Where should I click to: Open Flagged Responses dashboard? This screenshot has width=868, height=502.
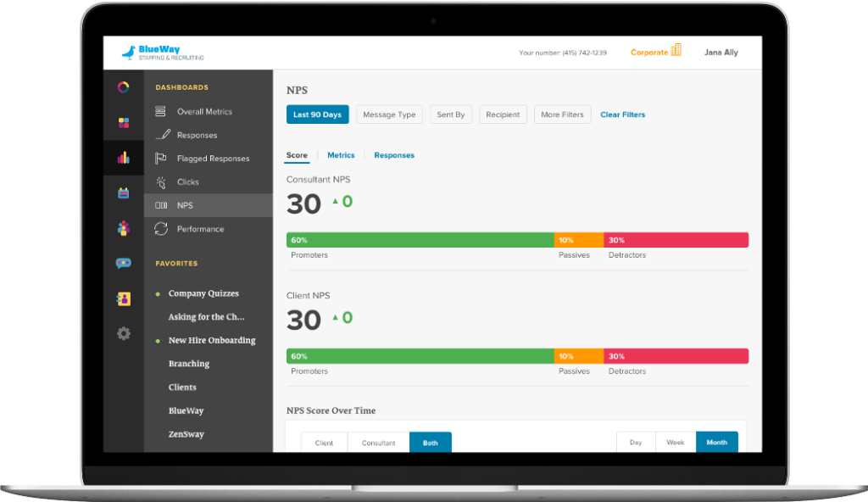click(213, 159)
